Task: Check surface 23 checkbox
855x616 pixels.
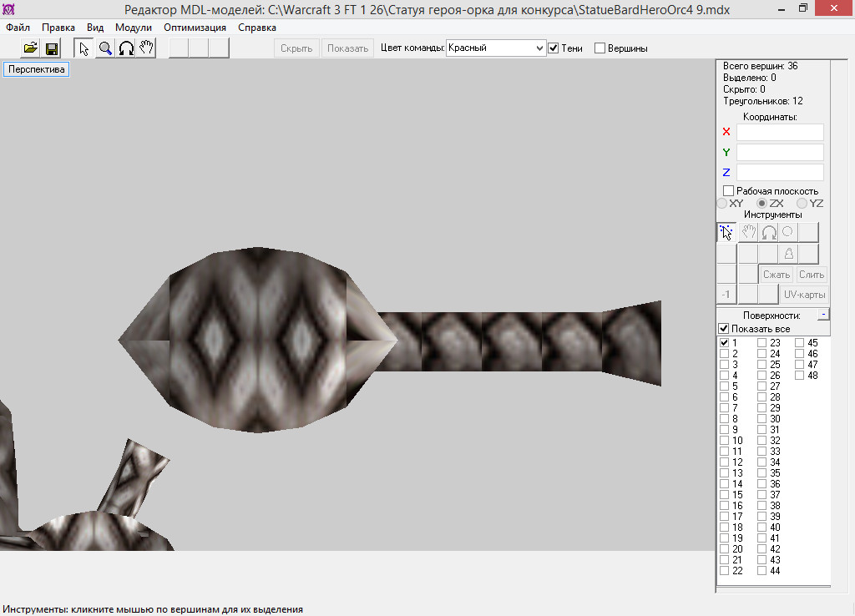Action: tap(761, 343)
